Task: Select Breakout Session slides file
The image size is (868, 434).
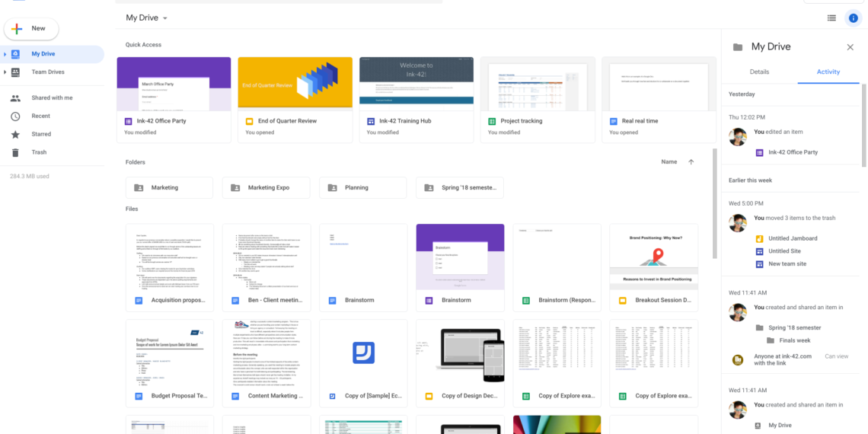Action: (654, 268)
